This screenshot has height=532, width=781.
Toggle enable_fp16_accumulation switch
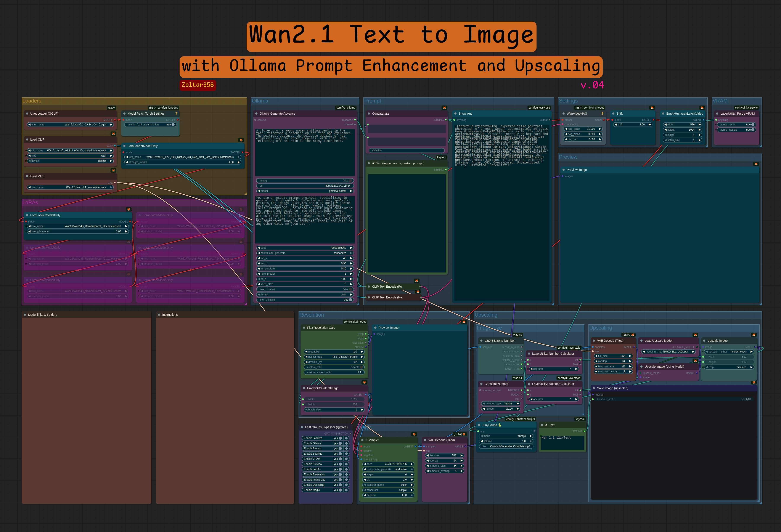point(173,125)
